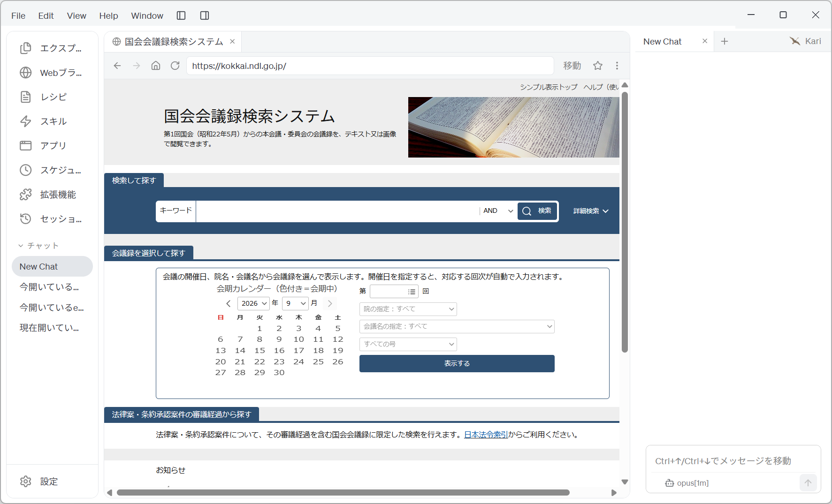The width and height of the screenshot is (832, 504).
Task: Click the URL address bar
Action: [370, 66]
